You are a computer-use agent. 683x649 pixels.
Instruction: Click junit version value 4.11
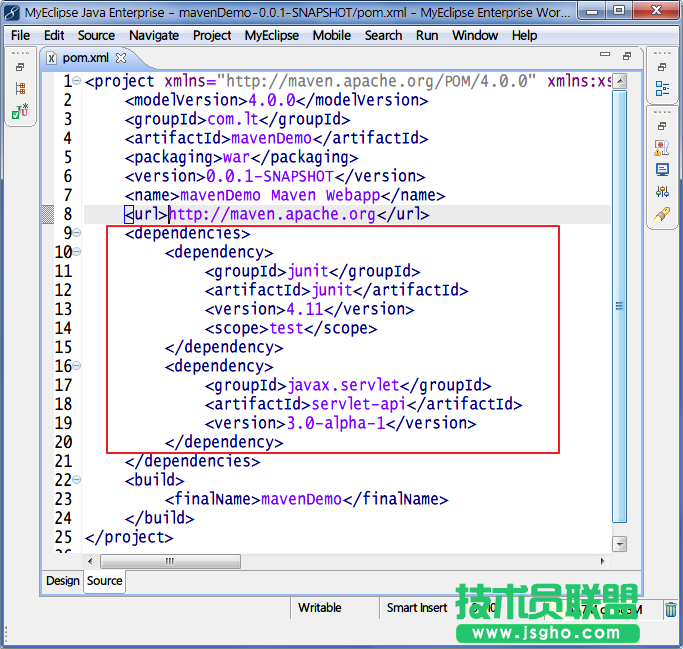click(305, 309)
